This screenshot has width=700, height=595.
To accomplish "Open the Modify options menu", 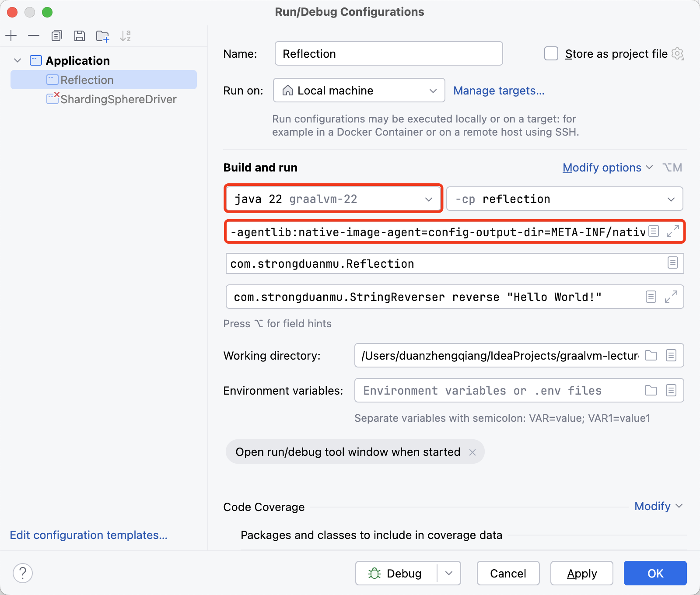I will click(x=607, y=168).
